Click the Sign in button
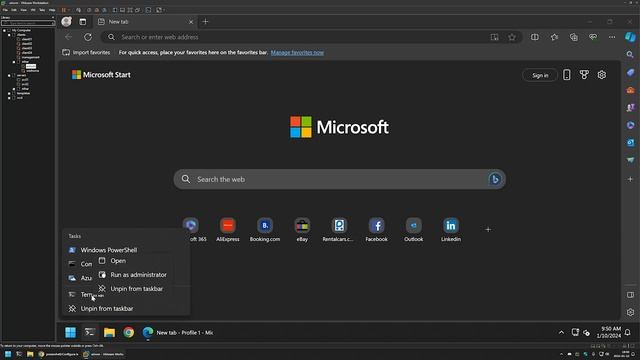 540,75
